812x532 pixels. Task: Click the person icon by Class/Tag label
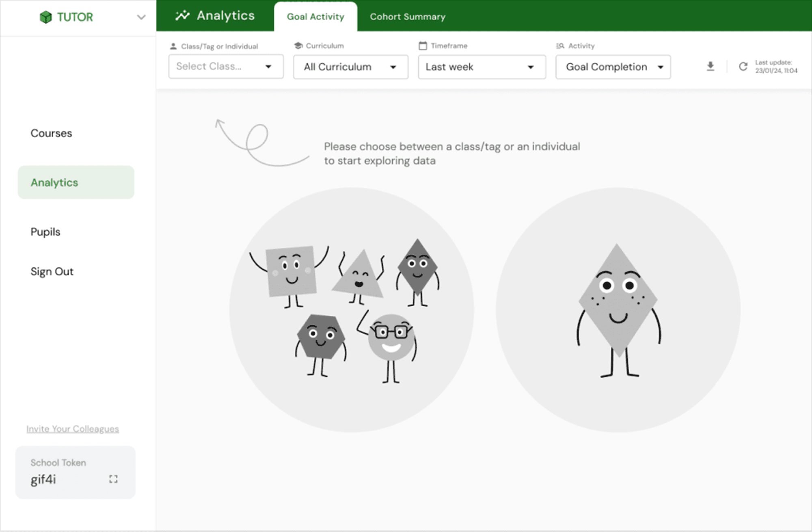173,46
